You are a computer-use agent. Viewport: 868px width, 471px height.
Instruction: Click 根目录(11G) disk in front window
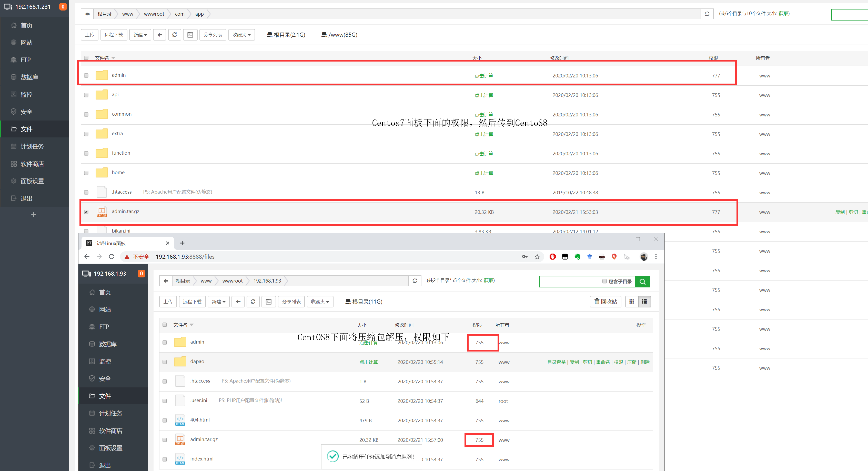364,302
